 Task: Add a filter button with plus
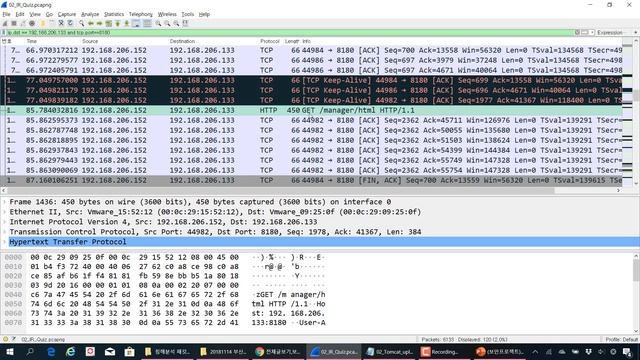tap(636, 32)
